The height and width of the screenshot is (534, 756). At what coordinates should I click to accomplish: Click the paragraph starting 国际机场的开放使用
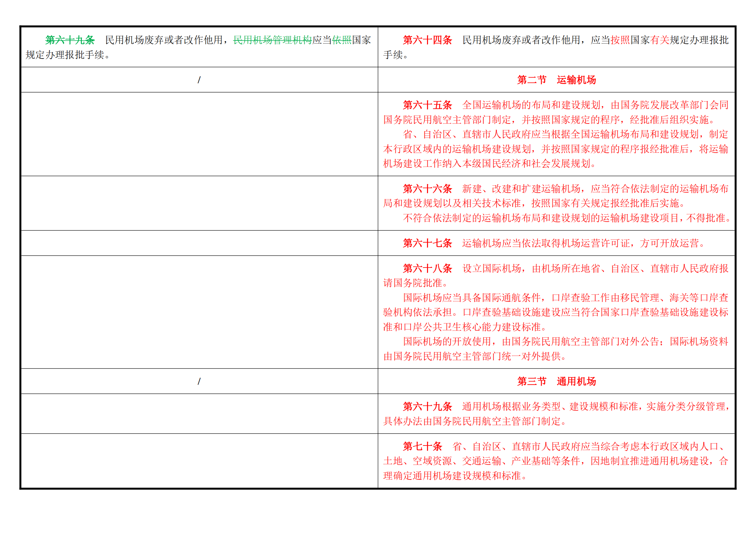point(556,349)
